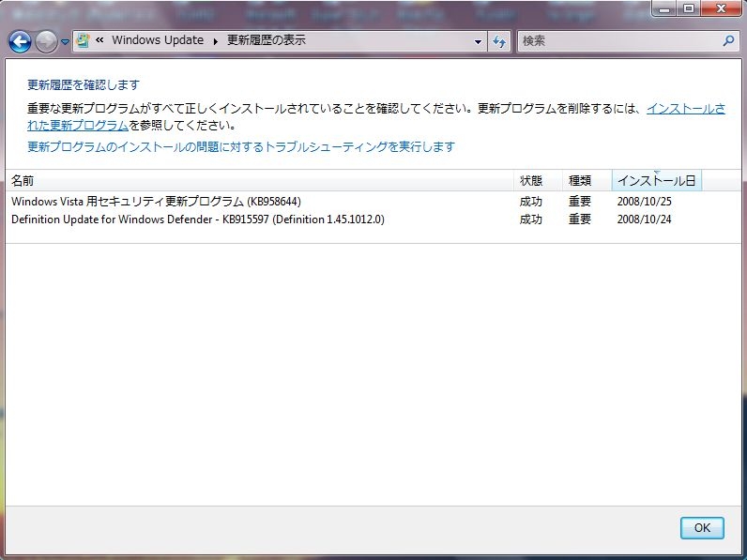
Task: Open the address bar history dropdown
Action: point(478,42)
